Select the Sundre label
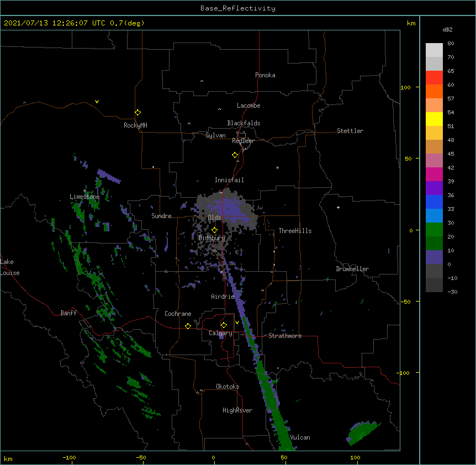This screenshot has width=476, height=465. pos(161,216)
